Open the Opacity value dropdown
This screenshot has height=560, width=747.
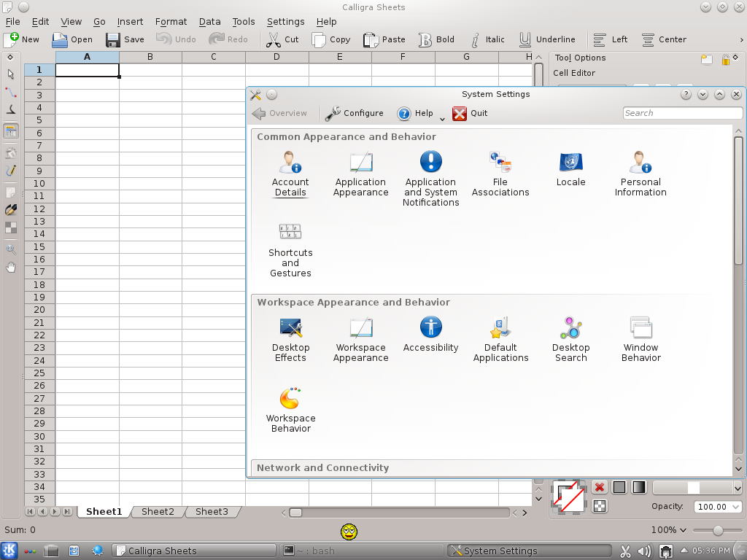tap(737, 507)
